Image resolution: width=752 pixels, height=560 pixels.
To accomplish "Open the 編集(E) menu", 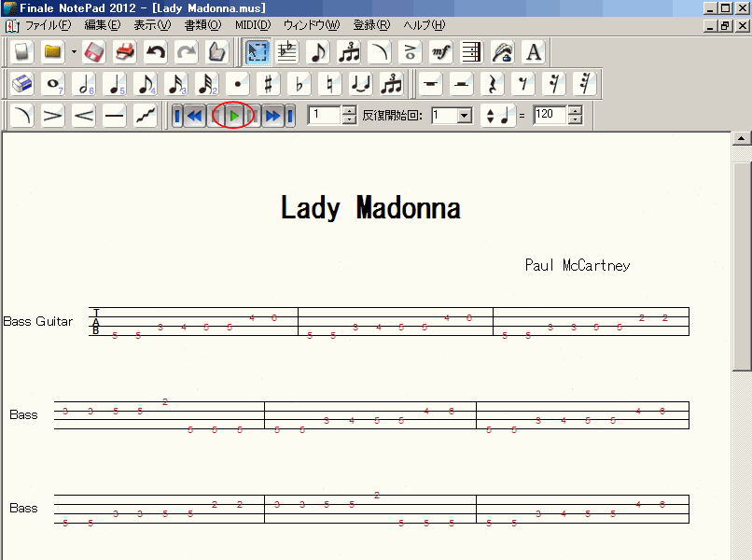I will pyautogui.click(x=102, y=25).
